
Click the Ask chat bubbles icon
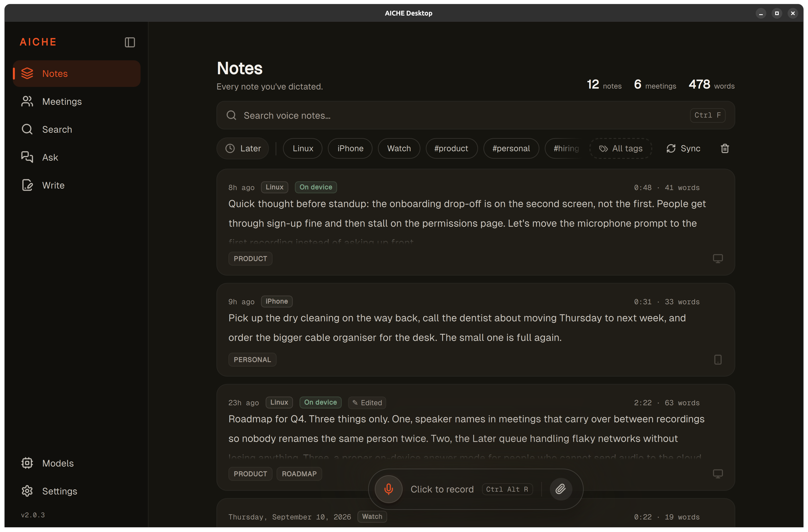27,157
